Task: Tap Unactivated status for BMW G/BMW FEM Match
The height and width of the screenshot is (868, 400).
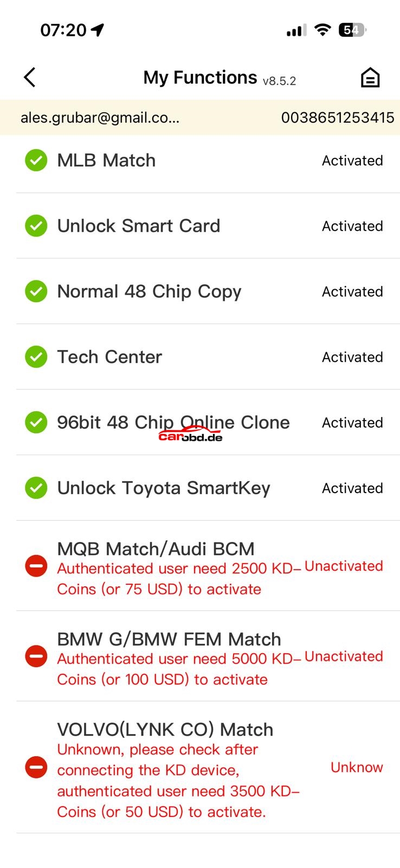Action: pos(344,656)
